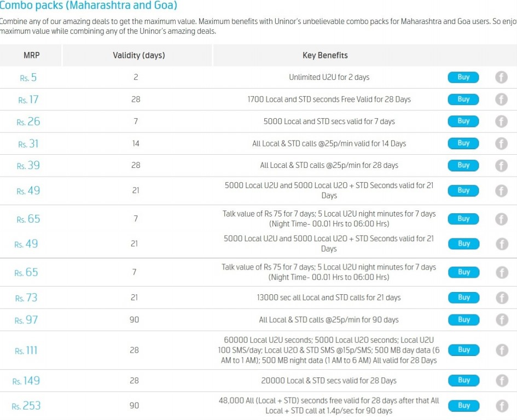Click the MRP column header
The width and height of the screenshot is (517, 420).
coord(31,55)
